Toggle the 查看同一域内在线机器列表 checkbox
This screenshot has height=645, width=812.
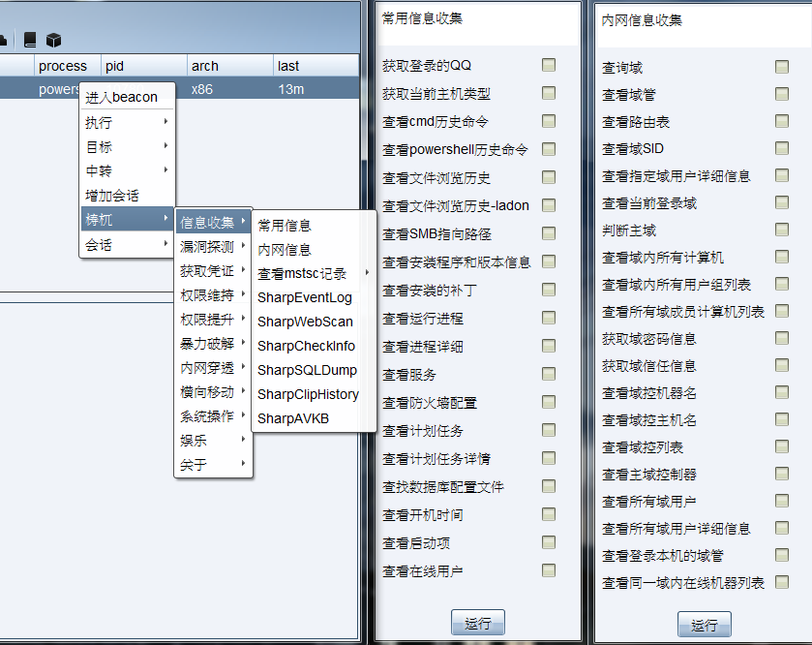coord(782,582)
